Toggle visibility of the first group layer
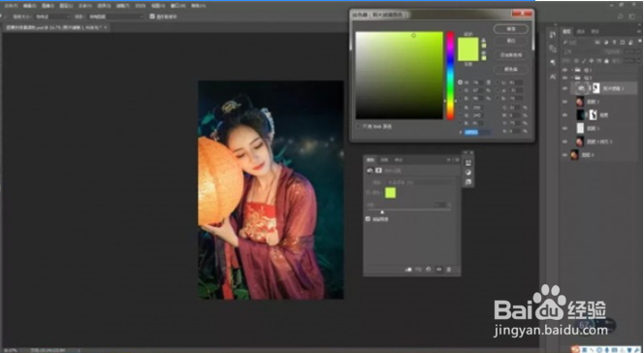Image resolution: width=644 pixels, height=353 pixels. pos(564,70)
